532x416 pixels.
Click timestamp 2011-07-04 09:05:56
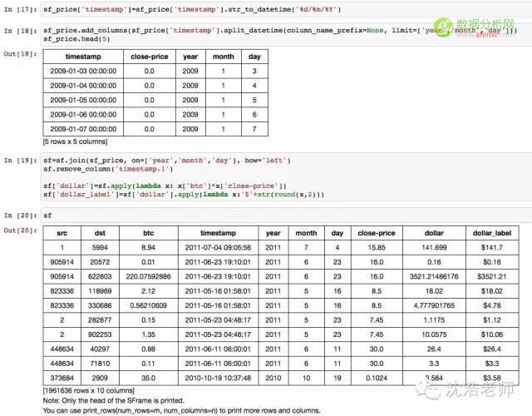pyautogui.click(x=218, y=248)
